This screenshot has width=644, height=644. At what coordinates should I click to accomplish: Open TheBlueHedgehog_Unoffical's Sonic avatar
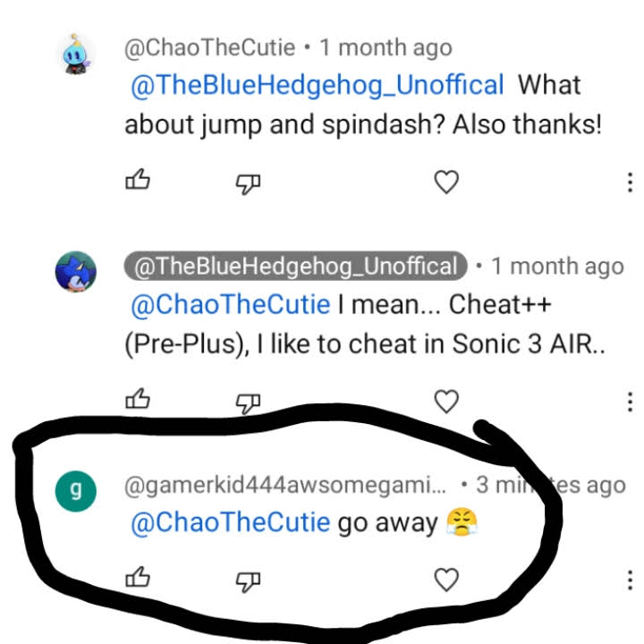point(76,272)
